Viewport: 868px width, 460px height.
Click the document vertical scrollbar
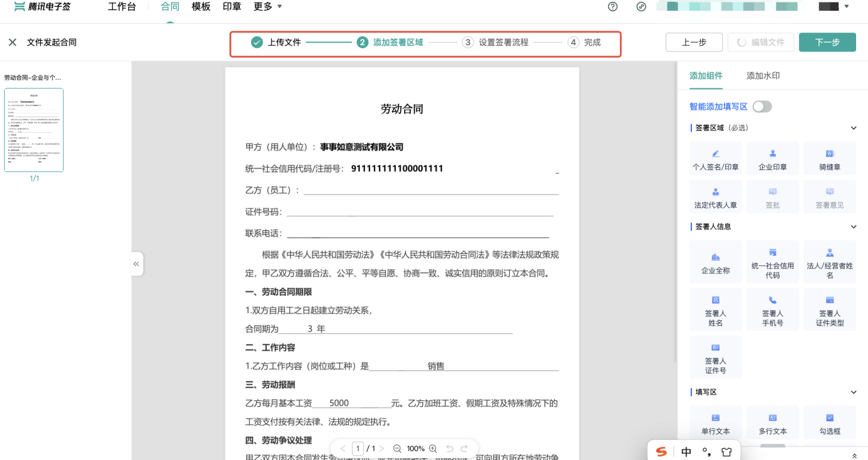click(674, 213)
